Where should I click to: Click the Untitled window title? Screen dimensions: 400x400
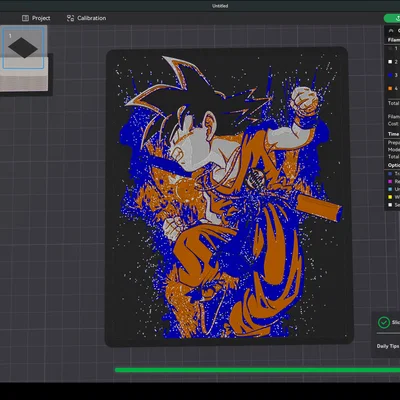coord(220,6)
